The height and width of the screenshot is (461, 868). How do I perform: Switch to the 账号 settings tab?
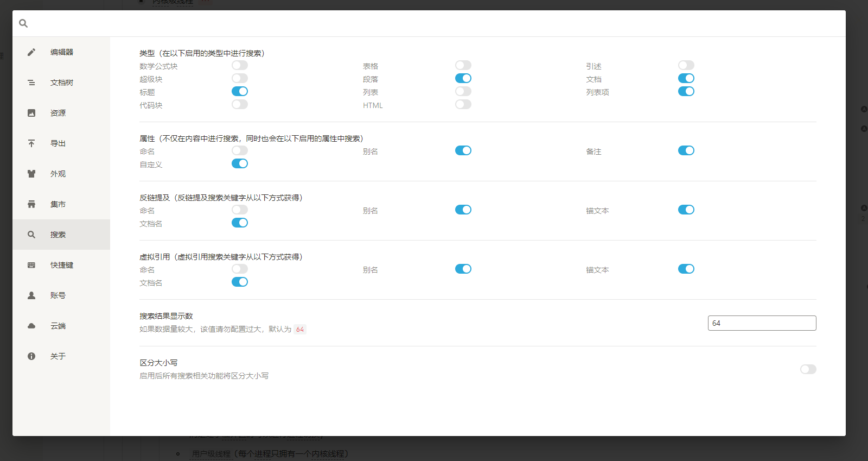coord(61,295)
